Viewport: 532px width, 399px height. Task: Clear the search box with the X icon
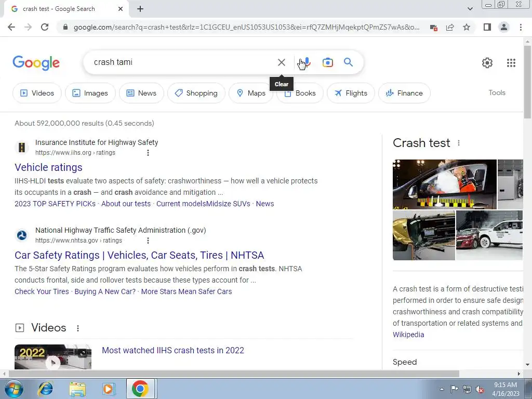[281, 62]
